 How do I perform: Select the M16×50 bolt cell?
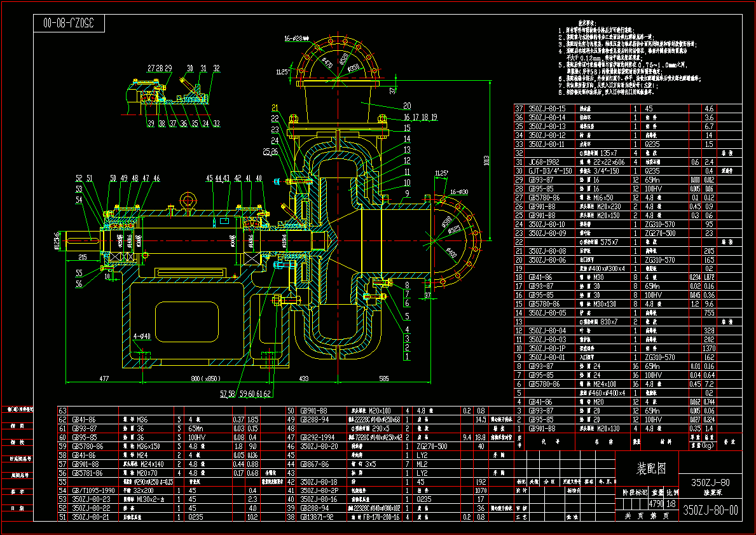click(596, 198)
